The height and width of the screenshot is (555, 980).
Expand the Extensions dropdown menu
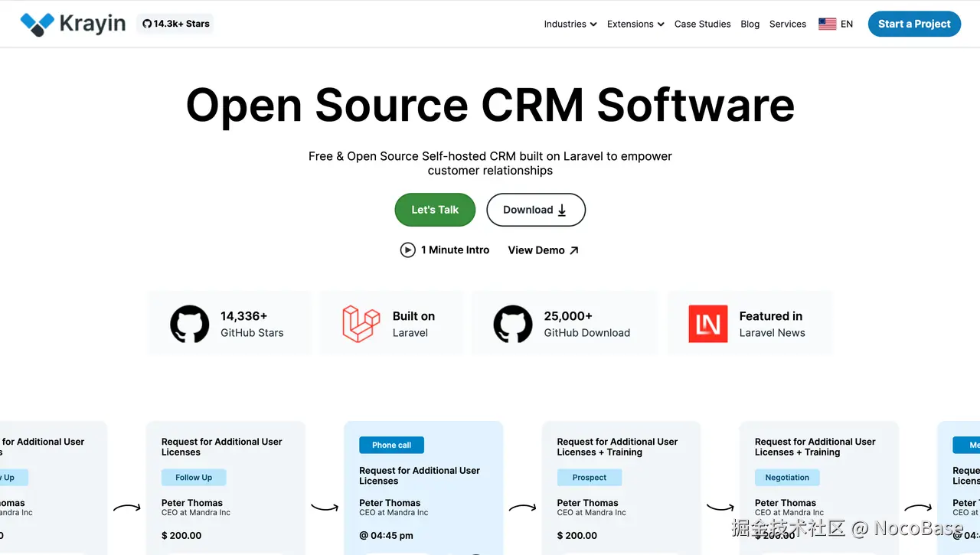pos(635,24)
